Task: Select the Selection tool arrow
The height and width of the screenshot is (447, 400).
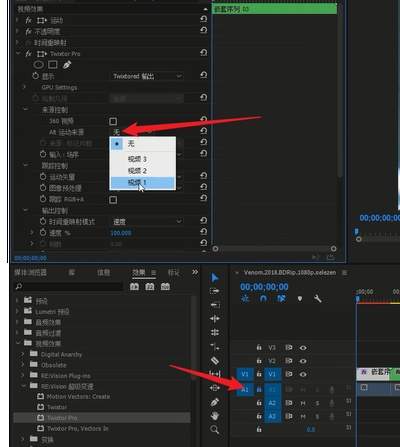Action: coord(215,278)
